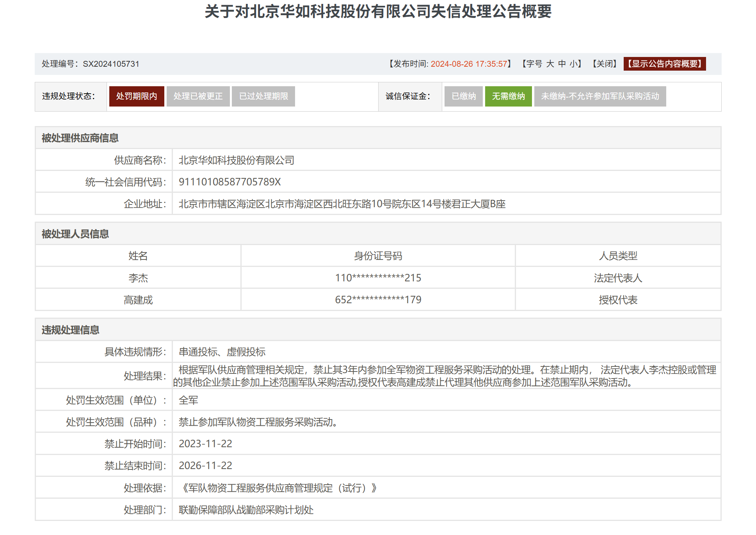Click credit code 91110108587705789X

coord(230,182)
